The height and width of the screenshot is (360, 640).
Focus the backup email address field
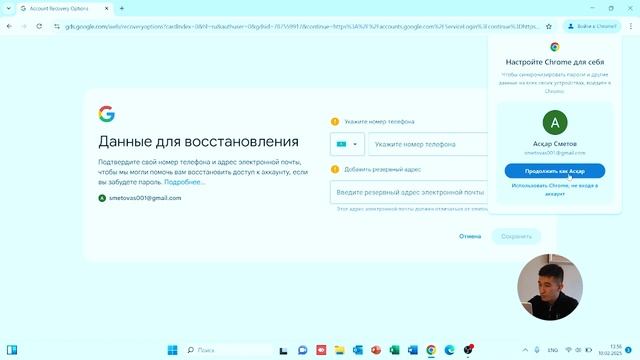point(409,192)
